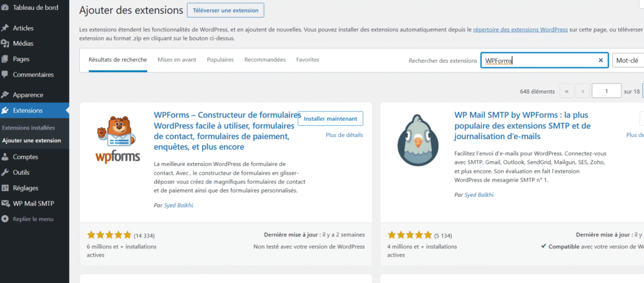Open the Comptes menu label

25,157
